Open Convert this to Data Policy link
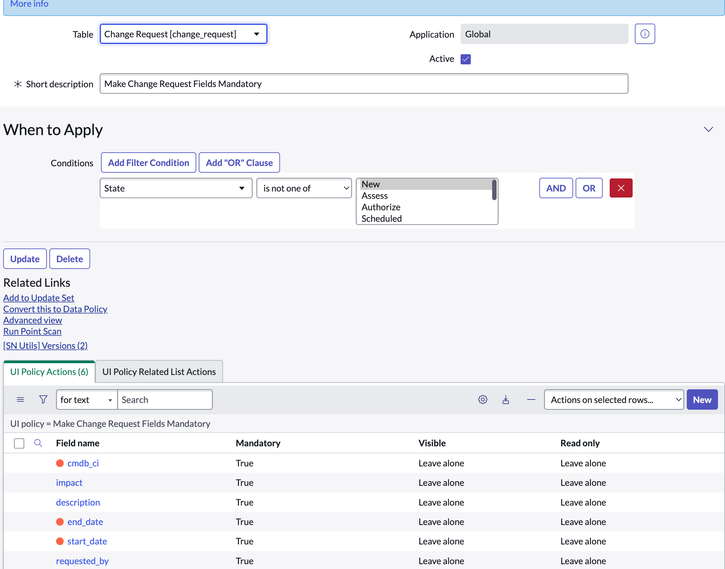This screenshot has width=725, height=569. pos(55,309)
